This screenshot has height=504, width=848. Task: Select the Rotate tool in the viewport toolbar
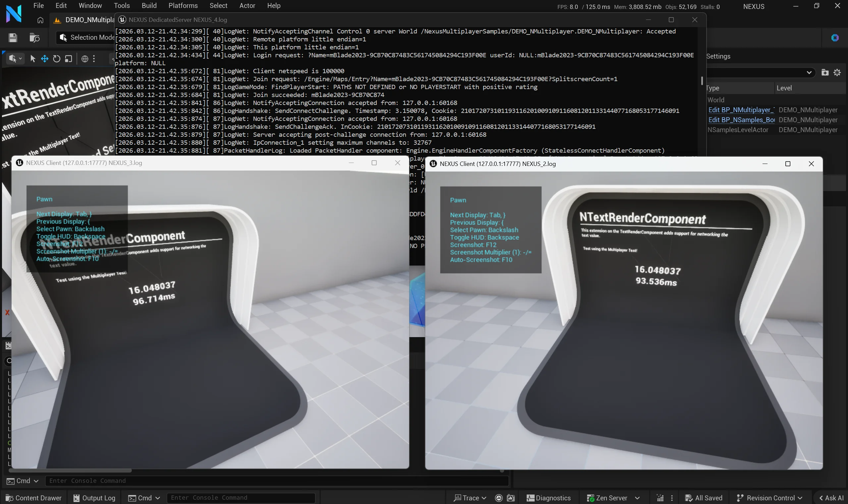pos(56,58)
